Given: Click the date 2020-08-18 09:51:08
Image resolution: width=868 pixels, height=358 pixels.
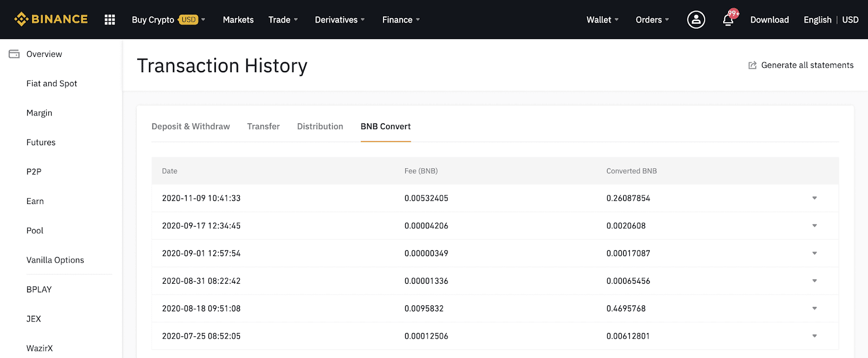Looking at the screenshot, I should (x=201, y=309).
